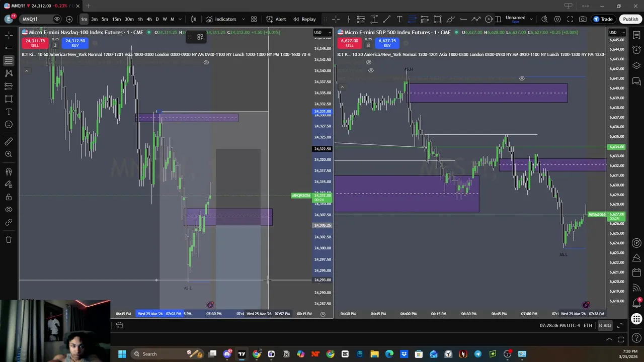Select the rectangle tool in the favorites toolbar
The height and width of the screenshot is (362, 644).
[x=438, y=19]
